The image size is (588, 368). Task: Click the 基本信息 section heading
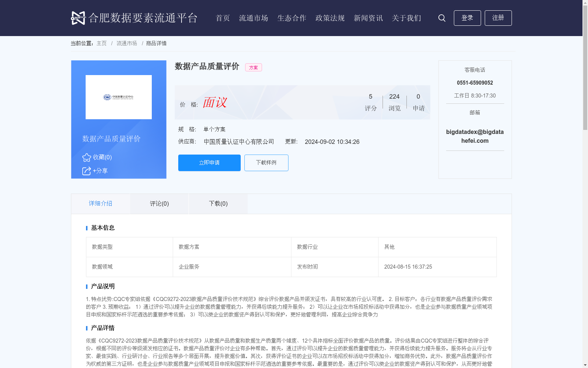pos(103,228)
